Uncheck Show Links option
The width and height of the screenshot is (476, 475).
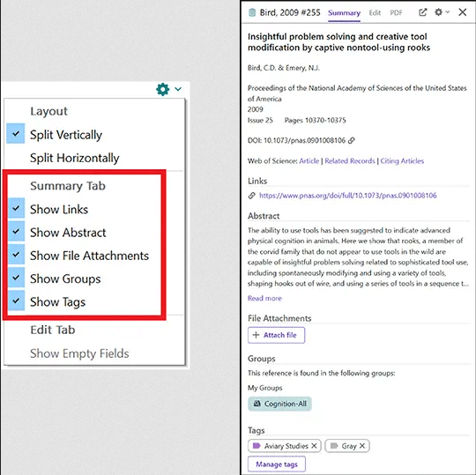(x=17, y=208)
